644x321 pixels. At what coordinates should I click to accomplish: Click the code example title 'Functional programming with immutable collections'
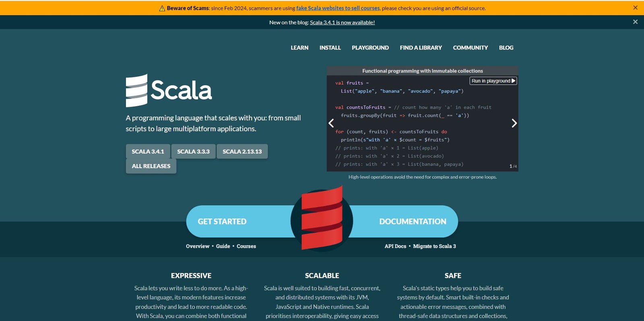(422, 71)
